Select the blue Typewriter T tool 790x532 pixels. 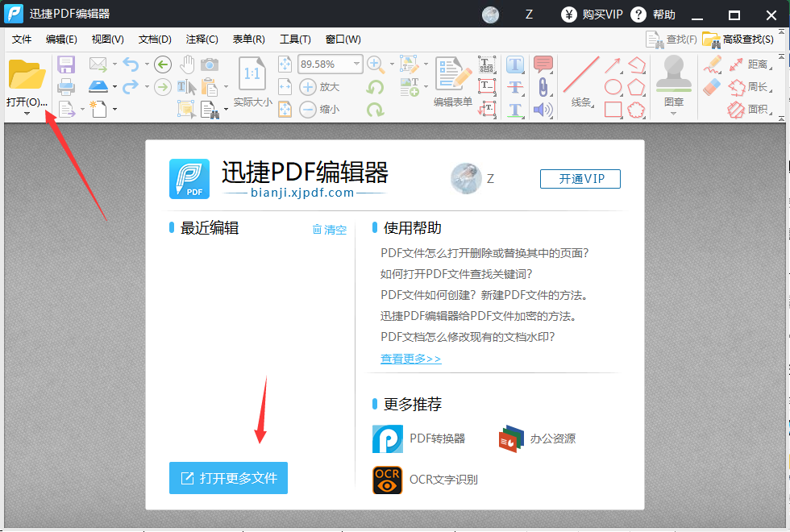coord(515,64)
